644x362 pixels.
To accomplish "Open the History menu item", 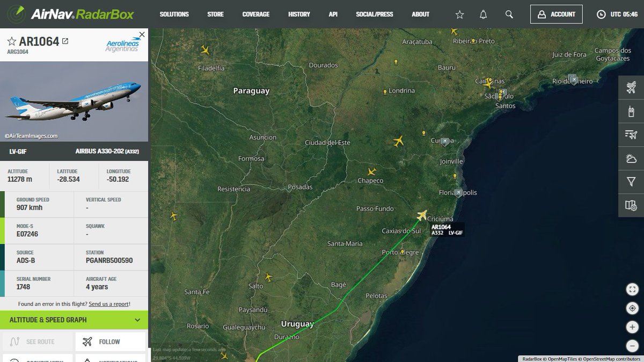I will [x=299, y=15].
